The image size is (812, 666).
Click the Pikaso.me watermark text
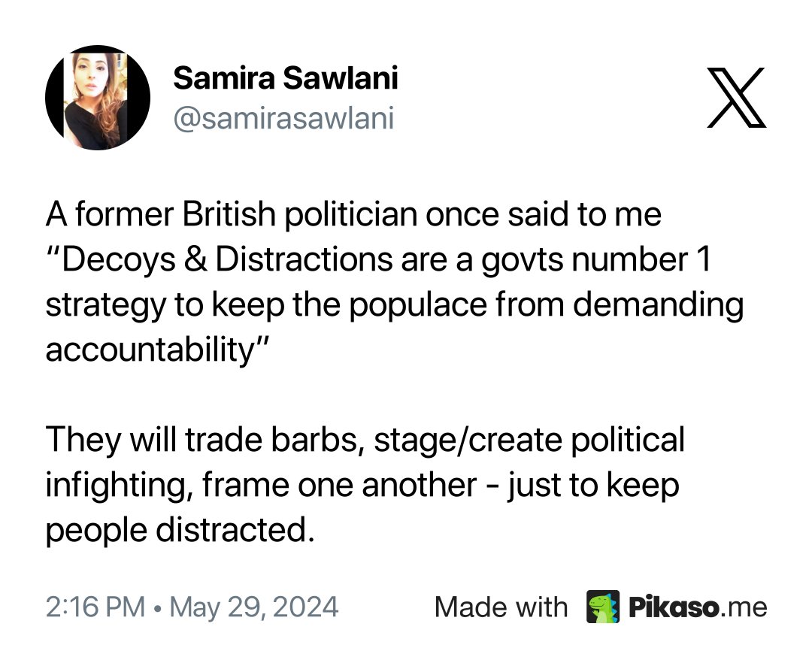(697, 607)
